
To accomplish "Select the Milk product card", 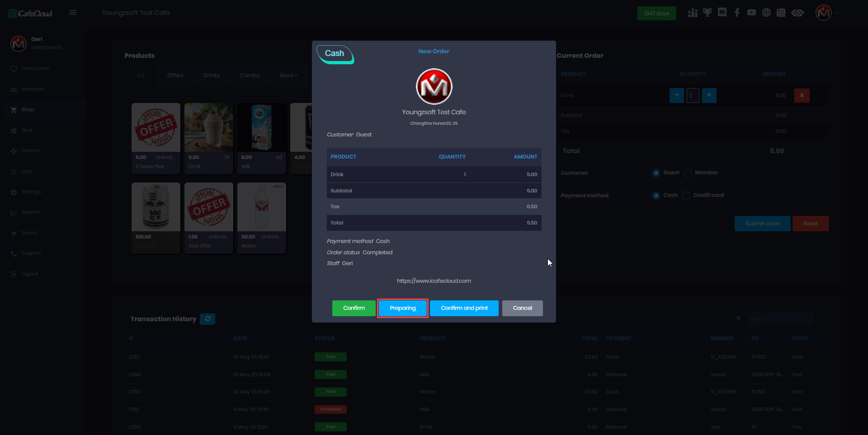I will 262,138.
